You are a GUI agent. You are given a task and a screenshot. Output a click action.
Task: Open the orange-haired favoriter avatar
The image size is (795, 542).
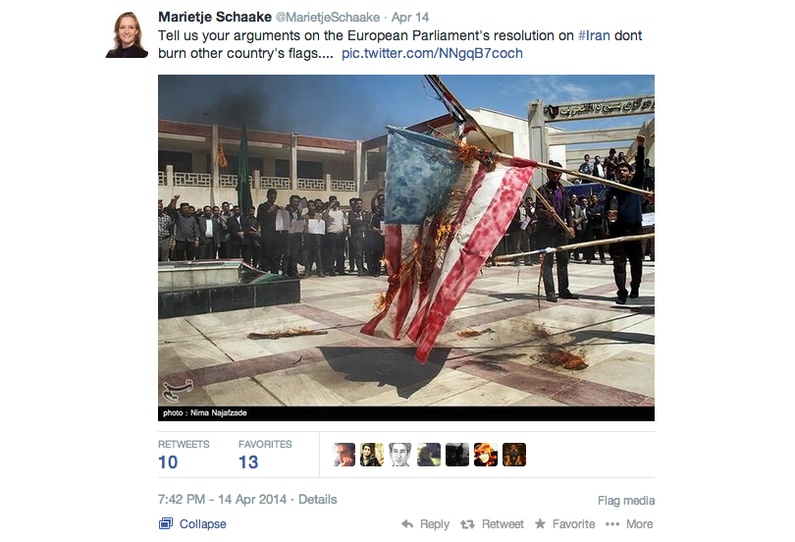click(485, 454)
